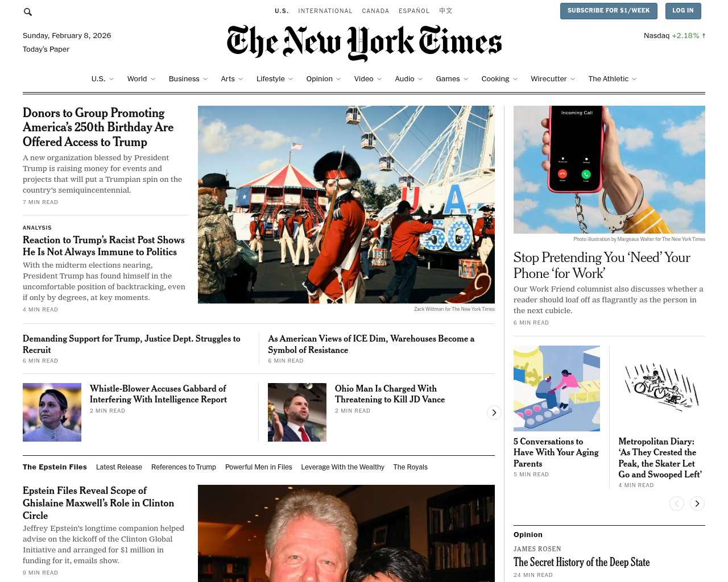Switch to the International edition
Image resolution: width=728 pixels, height=582 pixels.
[325, 11]
